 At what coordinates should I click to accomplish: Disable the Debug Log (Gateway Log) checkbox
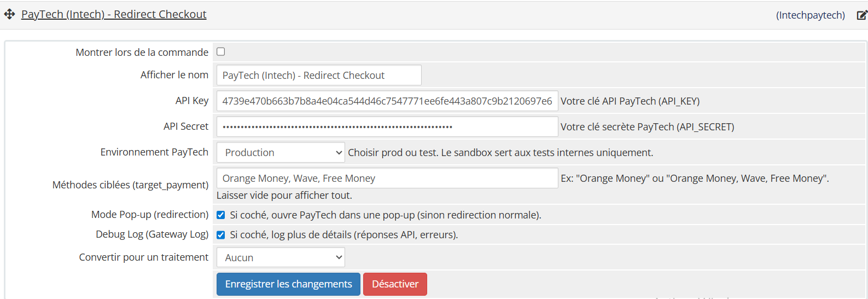[x=221, y=235]
